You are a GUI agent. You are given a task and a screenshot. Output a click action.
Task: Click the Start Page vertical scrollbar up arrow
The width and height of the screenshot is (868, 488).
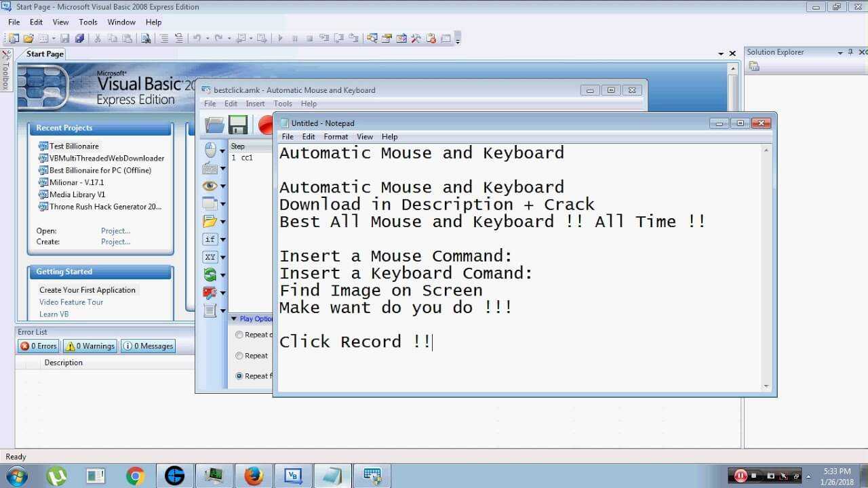[733, 69]
